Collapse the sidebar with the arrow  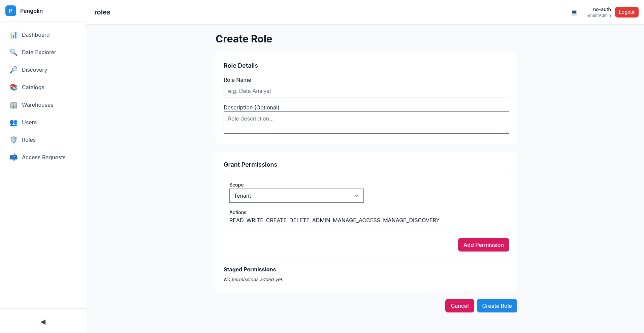43,322
